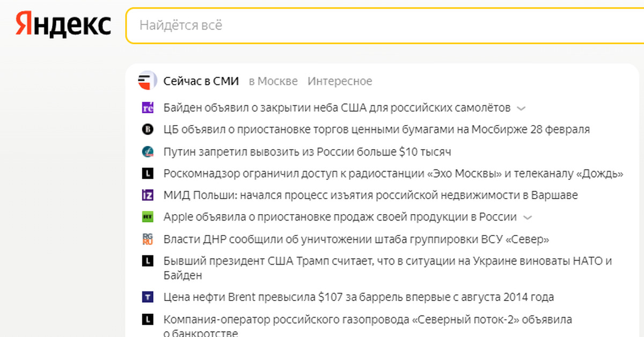The height and width of the screenshot is (337, 644).
Task: Expand the Apple sales suspension story
Action: click(x=527, y=218)
